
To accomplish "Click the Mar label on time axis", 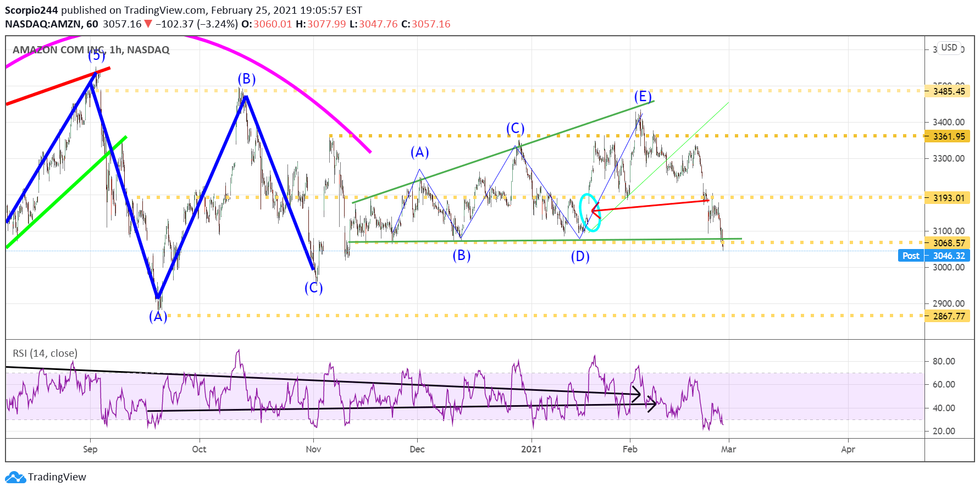I will pyautogui.click(x=728, y=449).
